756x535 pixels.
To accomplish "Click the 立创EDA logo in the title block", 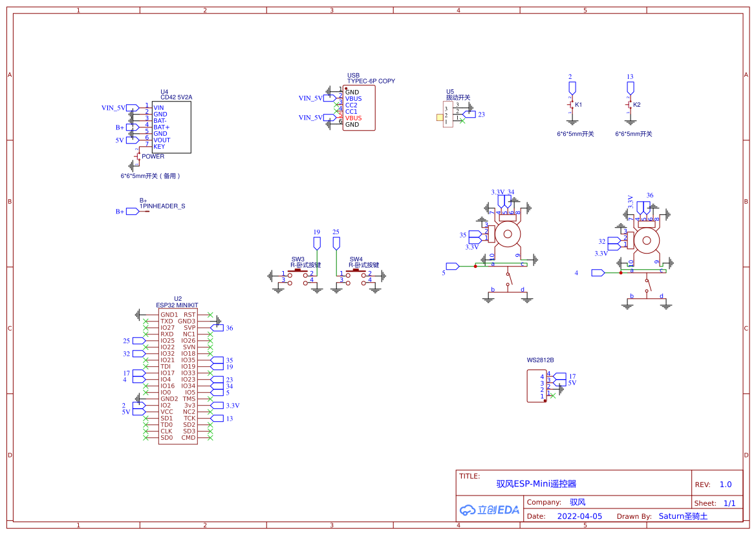I will (x=488, y=510).
